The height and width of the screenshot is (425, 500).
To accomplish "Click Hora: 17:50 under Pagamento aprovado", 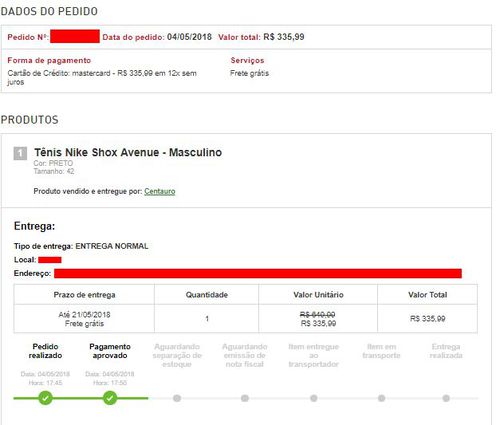I will (110, 383).
